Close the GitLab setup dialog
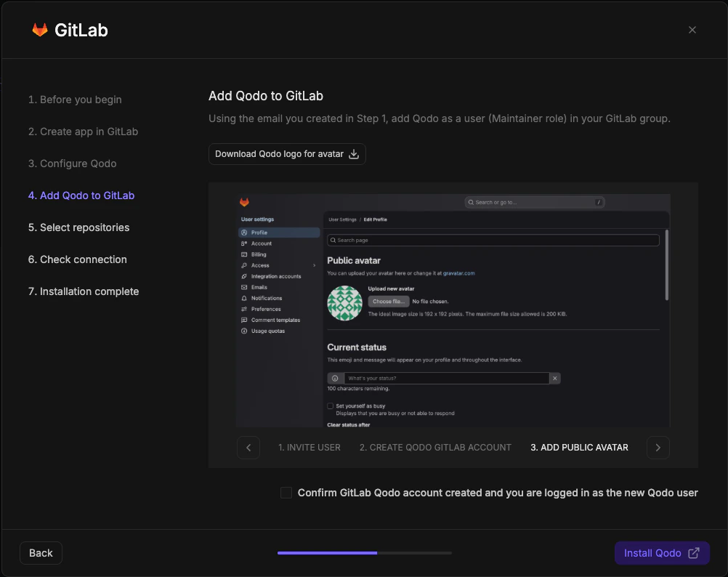This screenshot has height=577, width=728. tap(692, 30)
